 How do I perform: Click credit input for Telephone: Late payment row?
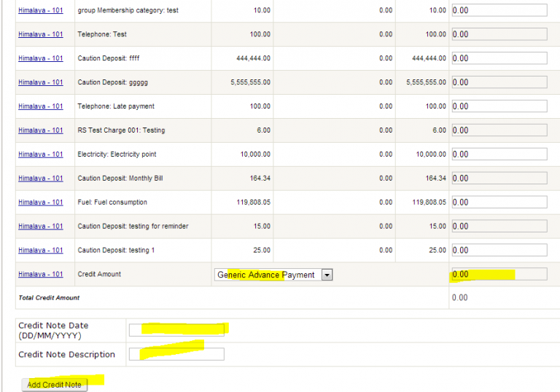pyautogui.click(x=499, y=106)
